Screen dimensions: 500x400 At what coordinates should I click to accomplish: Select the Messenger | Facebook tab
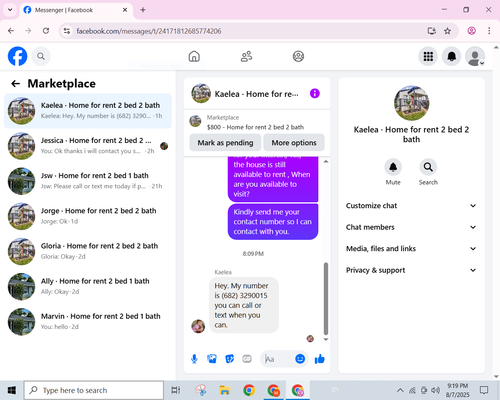click(75, 10)
